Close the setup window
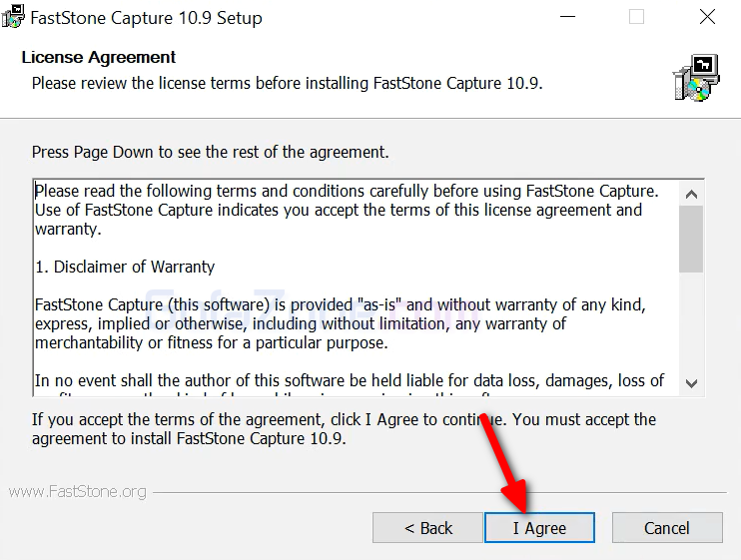Image resolution: width=741 pixels, height=560 pixels. coord(707,18)
